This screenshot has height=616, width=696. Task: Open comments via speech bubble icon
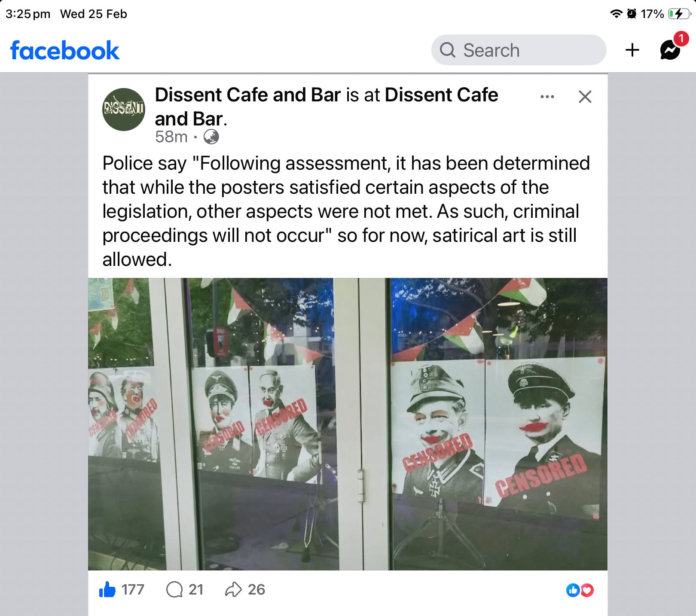coord(174,589)
